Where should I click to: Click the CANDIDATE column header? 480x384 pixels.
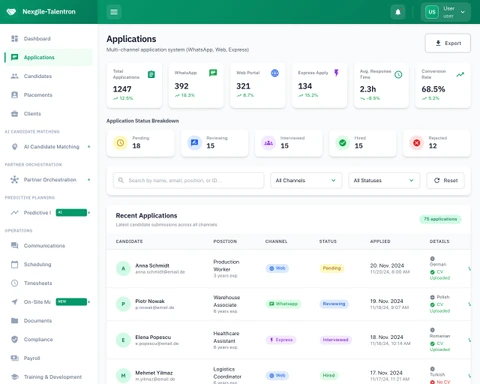129,241
